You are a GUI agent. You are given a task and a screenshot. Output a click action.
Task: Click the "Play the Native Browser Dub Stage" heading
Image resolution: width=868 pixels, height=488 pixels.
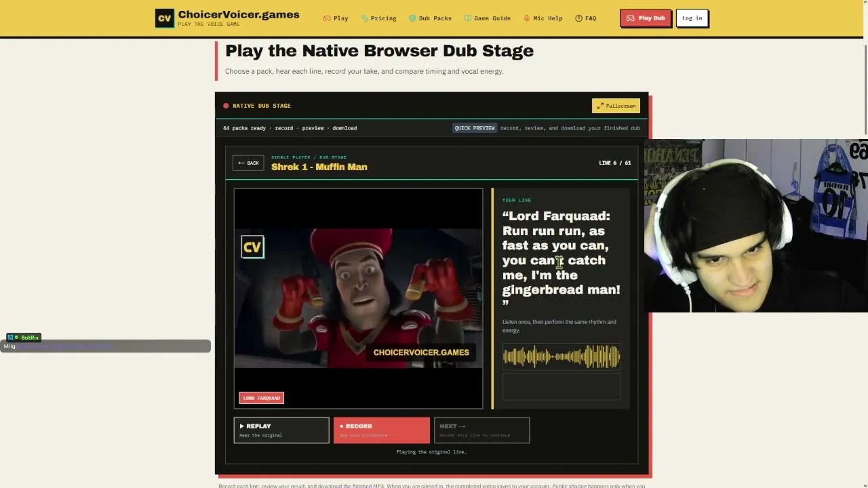[x=379, y=51]
